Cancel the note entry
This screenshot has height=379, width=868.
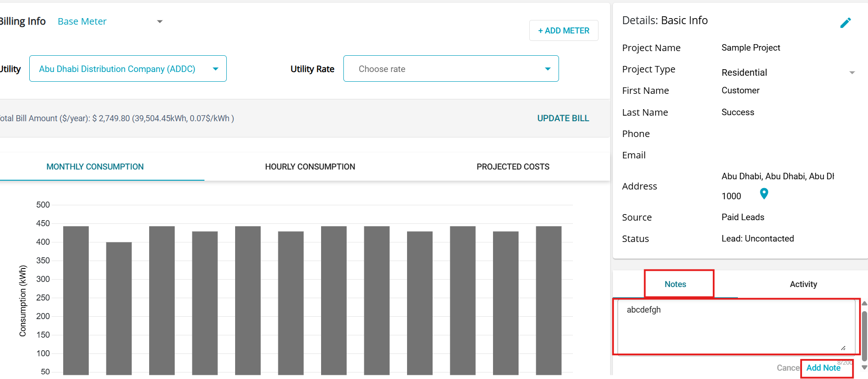click(x=788, y=368)
